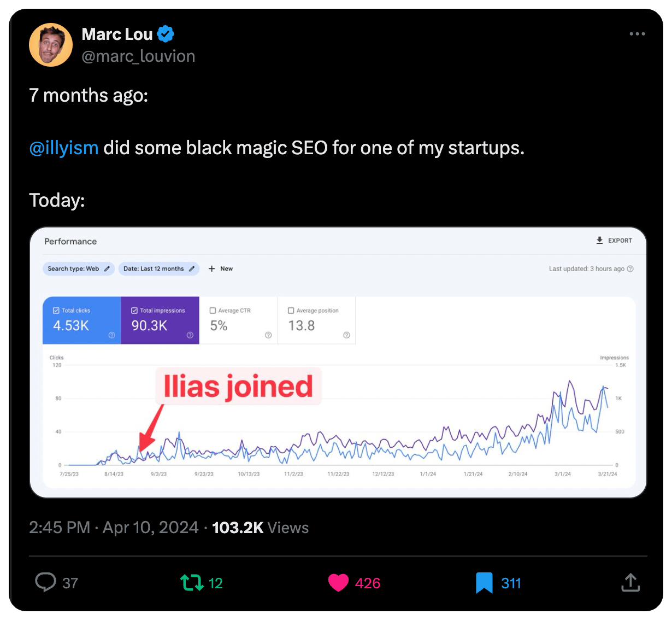
Task: Open the share icon for the tweet
Action: click(x=630, y=583)
